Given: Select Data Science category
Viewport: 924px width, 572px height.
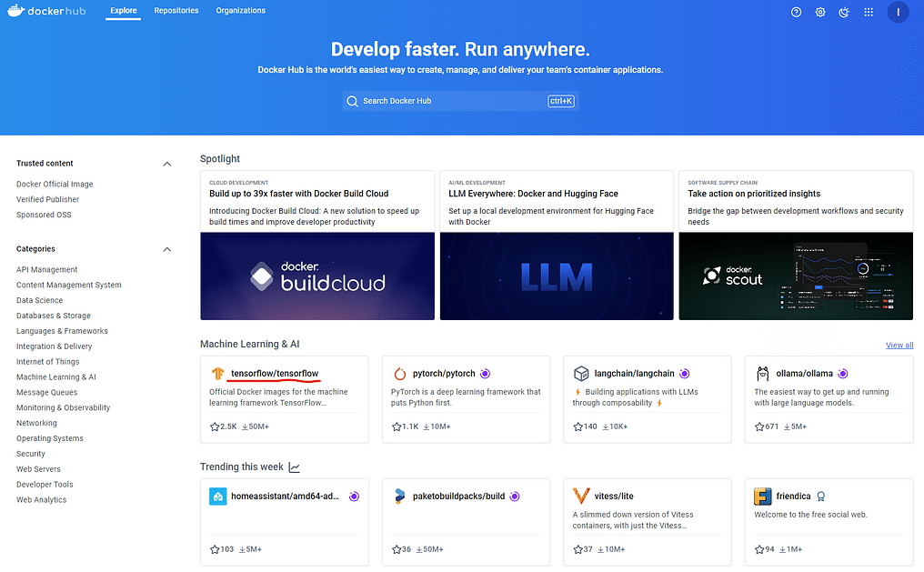Looking at the screenshot, I should tap(39, 300).
